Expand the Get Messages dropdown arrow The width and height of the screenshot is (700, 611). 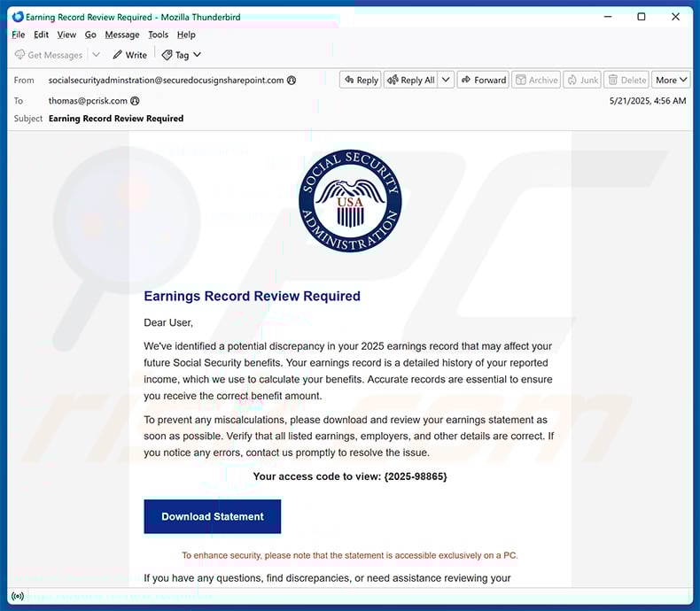[96, 55]
